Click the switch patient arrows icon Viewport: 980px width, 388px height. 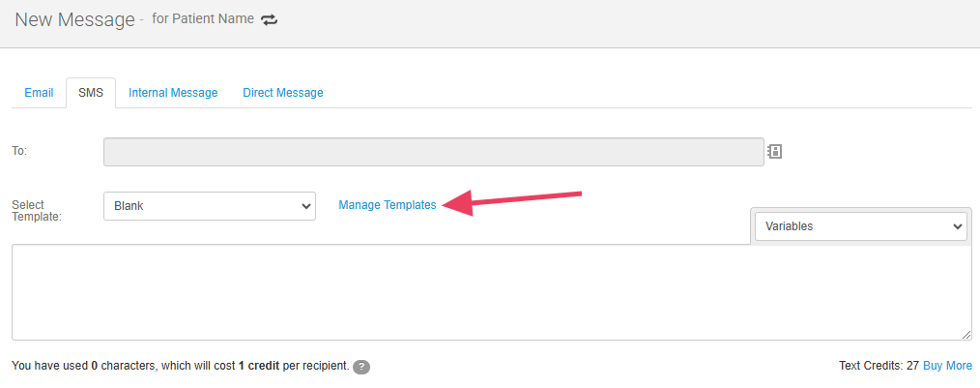270,20
